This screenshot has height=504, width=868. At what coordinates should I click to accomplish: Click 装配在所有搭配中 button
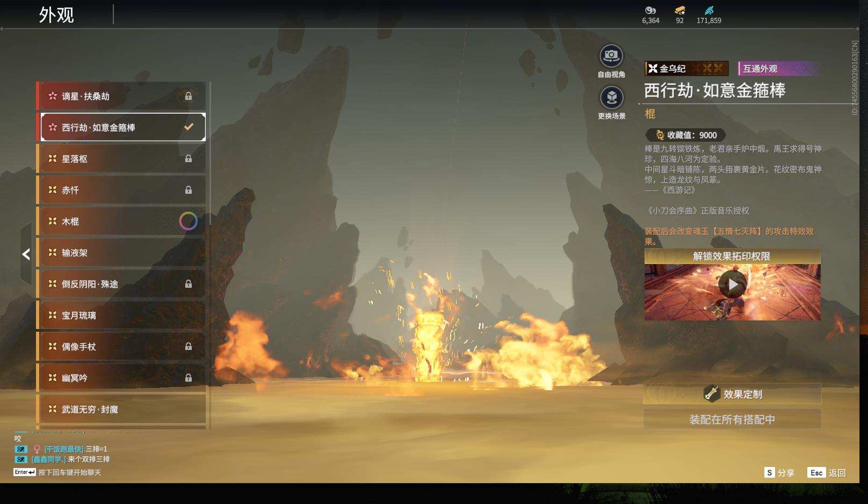pos(732,419)
